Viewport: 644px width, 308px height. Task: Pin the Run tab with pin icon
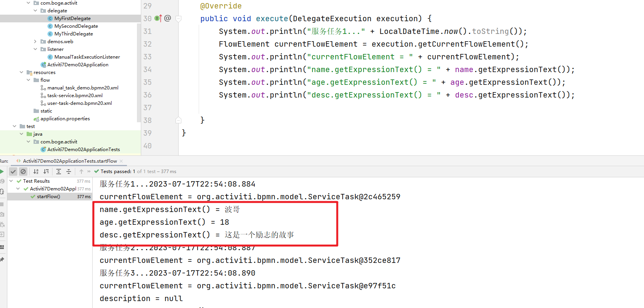(x=2, y=260)
